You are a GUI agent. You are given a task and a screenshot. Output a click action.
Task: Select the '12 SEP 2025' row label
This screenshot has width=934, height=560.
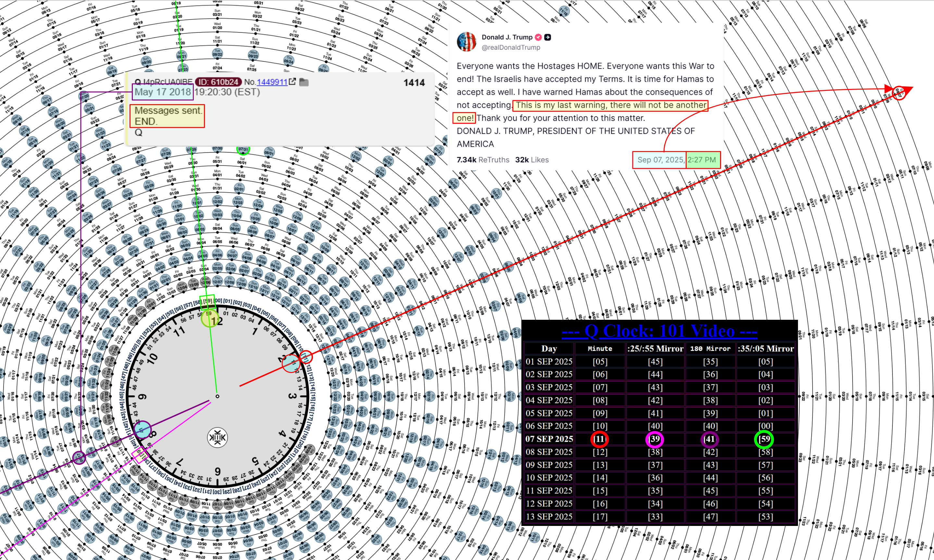pyautogui.click(x=549, y=504)
